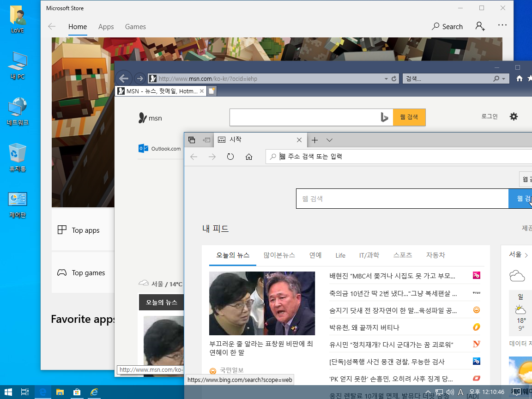
Task: Click the Internet Explorer address bar
Action: (268, 79)
